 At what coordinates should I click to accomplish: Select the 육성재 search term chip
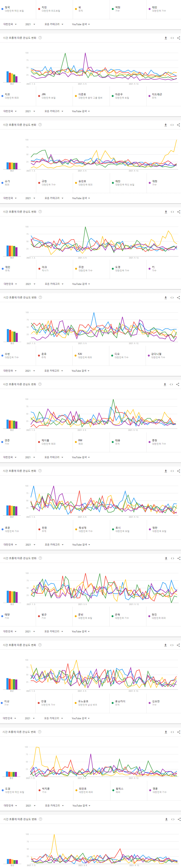[x=91, y=529]
